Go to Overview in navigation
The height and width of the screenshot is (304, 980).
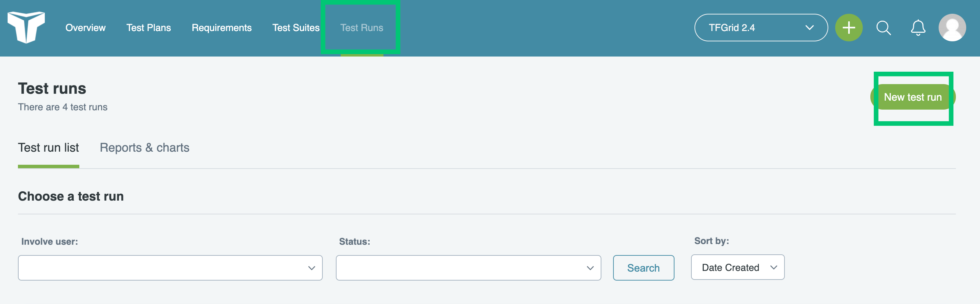click(x=86, y=28)
